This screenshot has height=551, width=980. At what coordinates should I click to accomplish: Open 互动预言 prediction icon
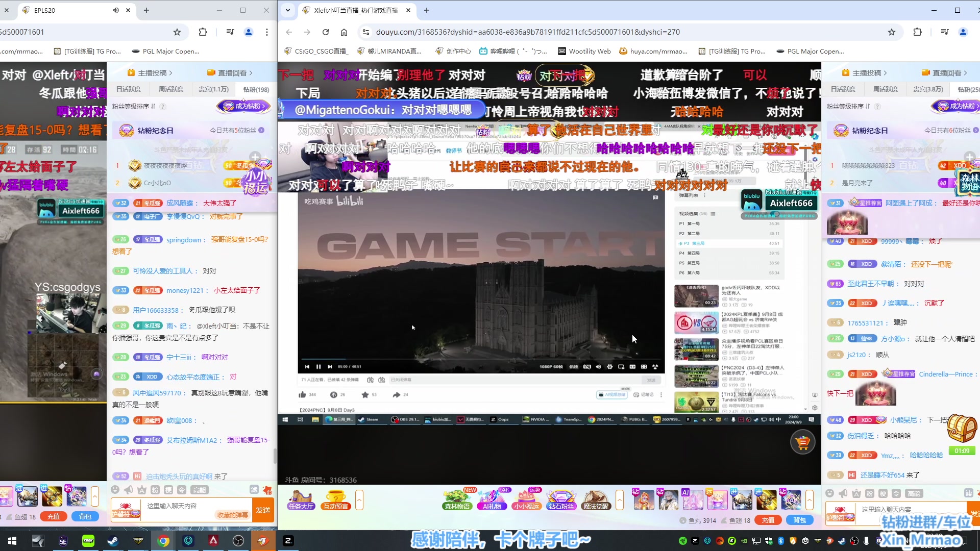tap(335, 500)
